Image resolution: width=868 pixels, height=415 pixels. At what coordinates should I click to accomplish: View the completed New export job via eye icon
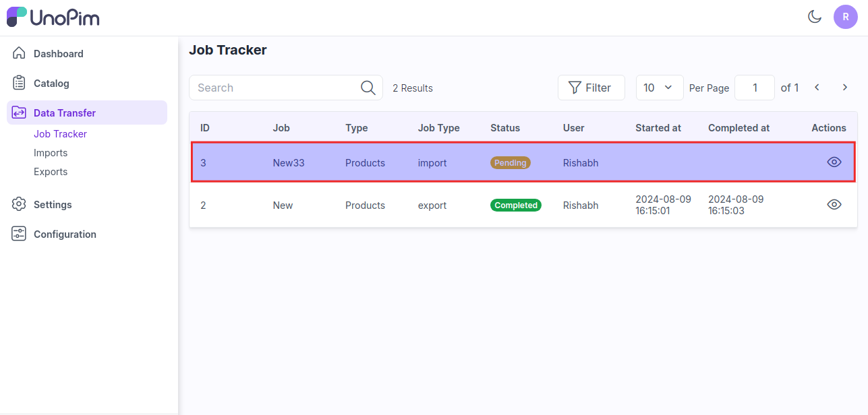[834, 205]
